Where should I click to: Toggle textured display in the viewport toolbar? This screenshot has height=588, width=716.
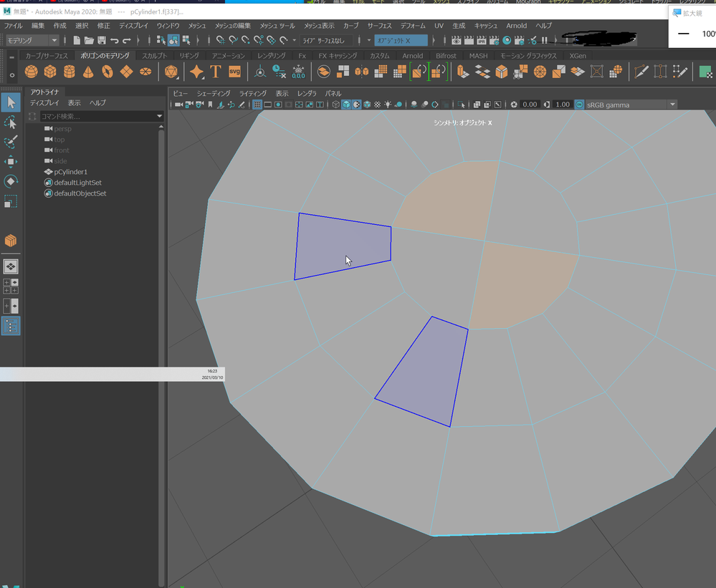[377, 105]
